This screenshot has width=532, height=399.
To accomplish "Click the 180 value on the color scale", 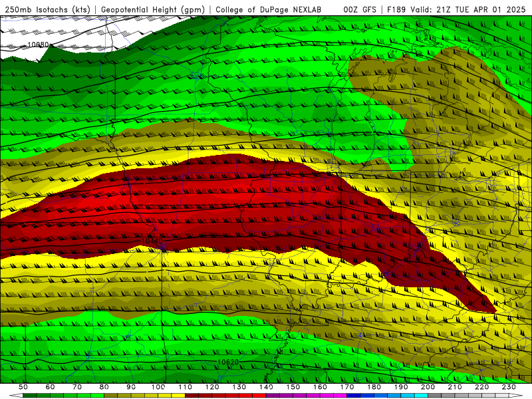I will [374, 387].
